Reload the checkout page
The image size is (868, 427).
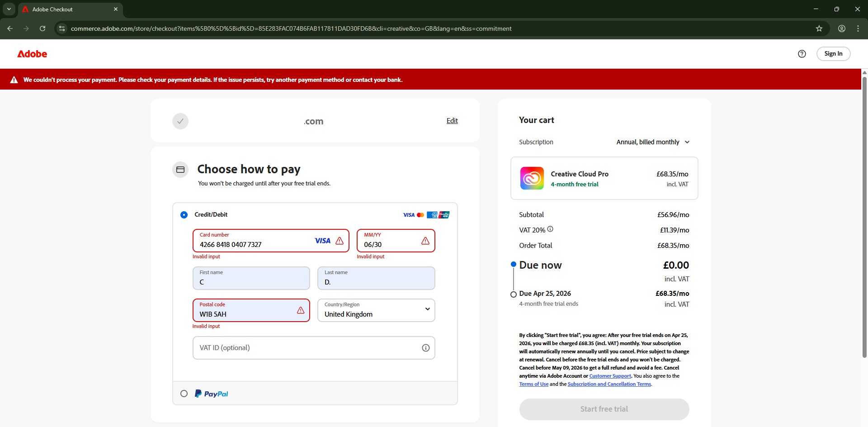[42, 28]
